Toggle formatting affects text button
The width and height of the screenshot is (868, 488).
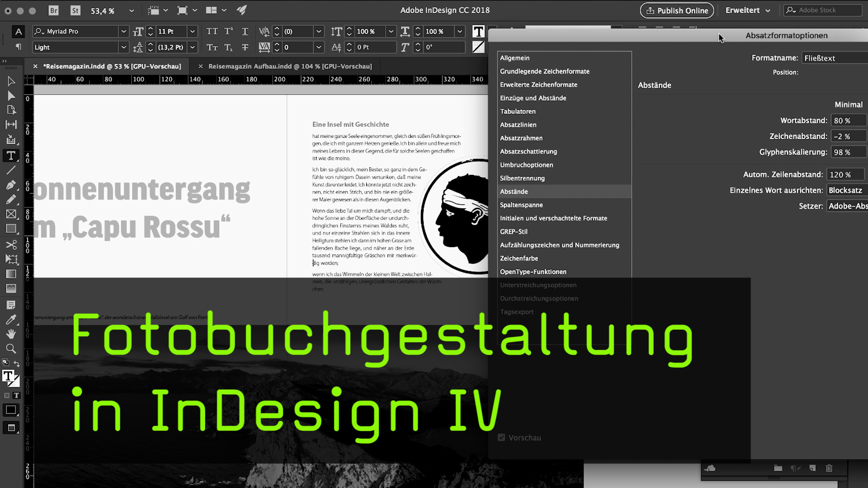pos(17,395)
